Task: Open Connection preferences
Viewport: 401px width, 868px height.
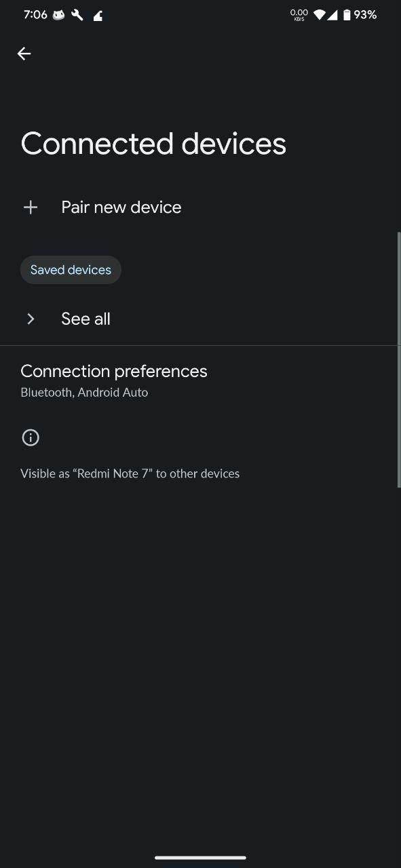Action: click(200, 380)
